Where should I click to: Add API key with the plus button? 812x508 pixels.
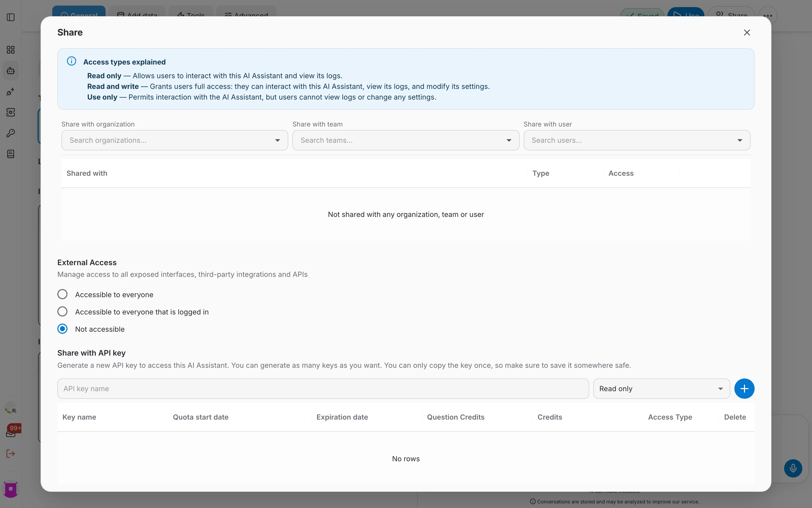[744, 389]
